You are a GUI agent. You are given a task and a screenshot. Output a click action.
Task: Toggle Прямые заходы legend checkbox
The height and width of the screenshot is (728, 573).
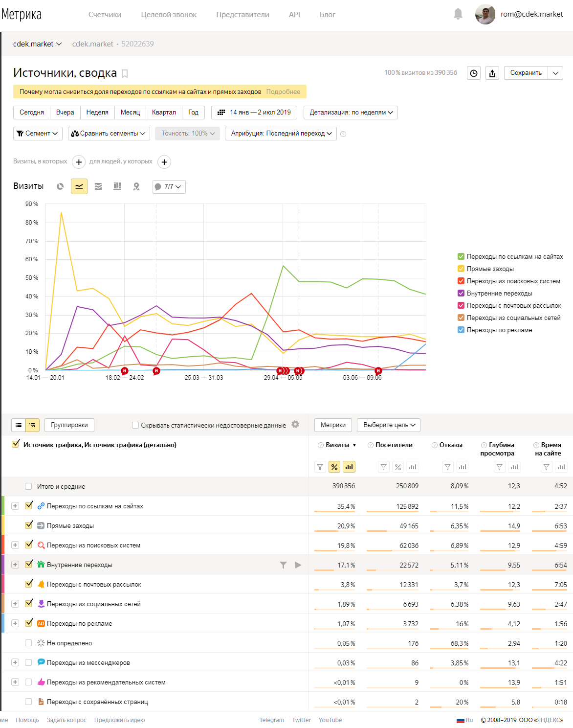coord(461,269)
